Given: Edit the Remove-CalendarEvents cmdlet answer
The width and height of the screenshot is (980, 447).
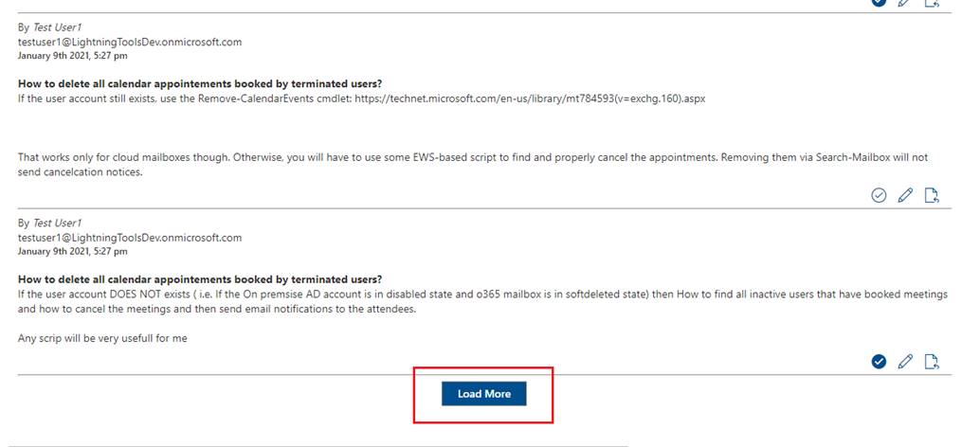Looking at the screenshot, I should pos(905,196).
